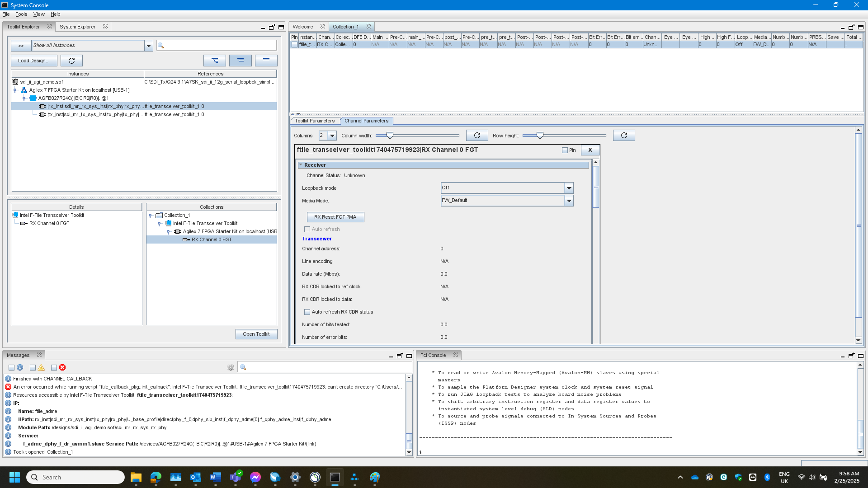Click the error filter icon in Messages
Screen dimensions: 868x488
tap(63, 368)
